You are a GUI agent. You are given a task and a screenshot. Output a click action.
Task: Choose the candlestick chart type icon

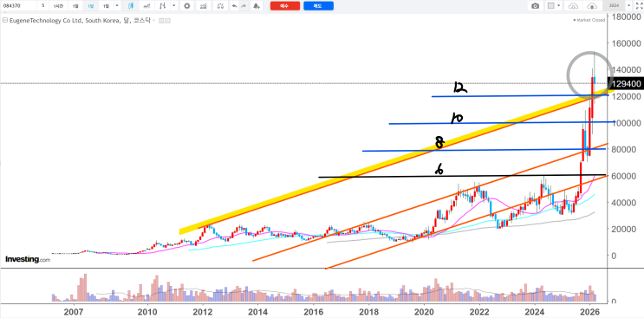[130, 6]
